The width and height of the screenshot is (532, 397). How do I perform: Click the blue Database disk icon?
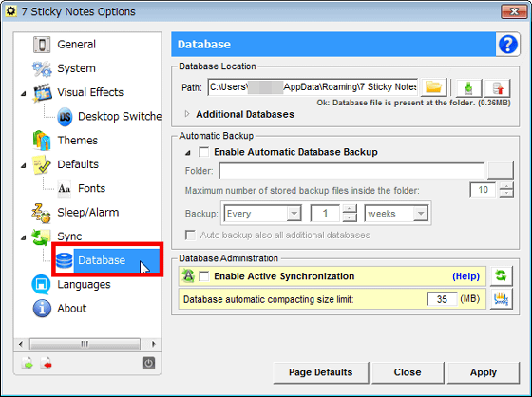click(x=65, y=260)
